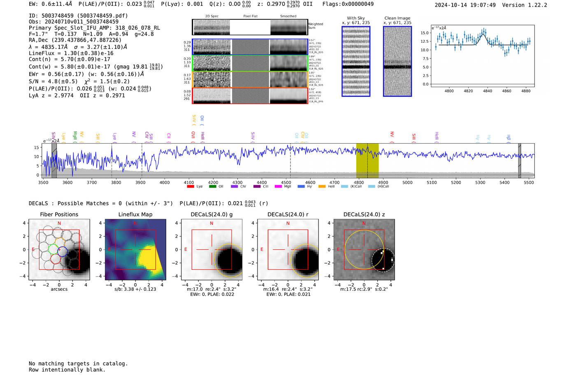This screenshot has height=392, width=576.
Task: Select the (K)CaII legend swatch
Action: click(344, 186)
